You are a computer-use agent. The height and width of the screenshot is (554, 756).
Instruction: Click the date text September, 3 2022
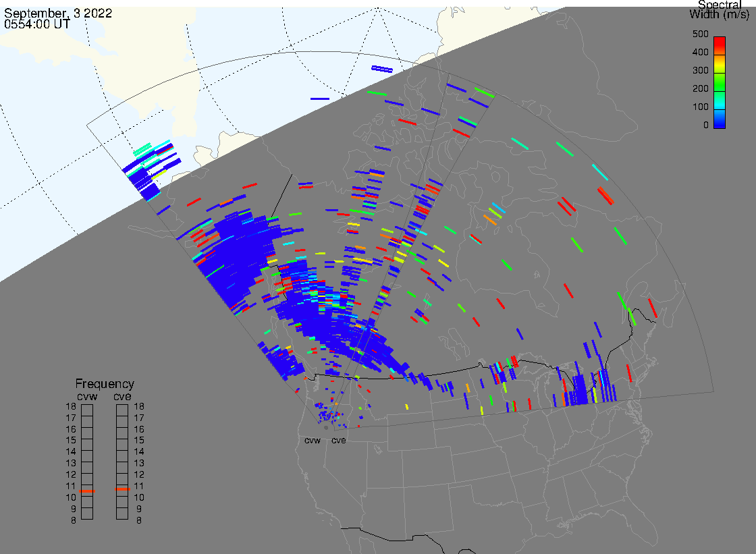[58, 13]
